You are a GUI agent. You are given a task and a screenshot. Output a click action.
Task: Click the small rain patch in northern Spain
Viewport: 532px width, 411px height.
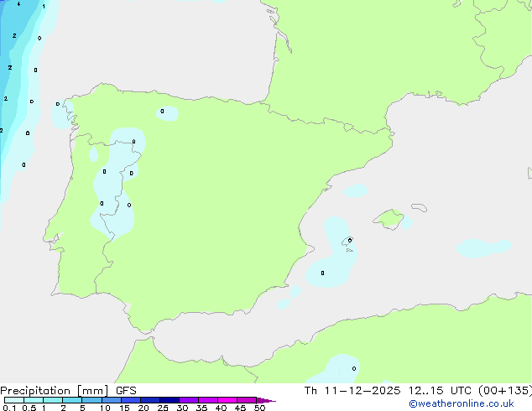(x=167, y=113)
